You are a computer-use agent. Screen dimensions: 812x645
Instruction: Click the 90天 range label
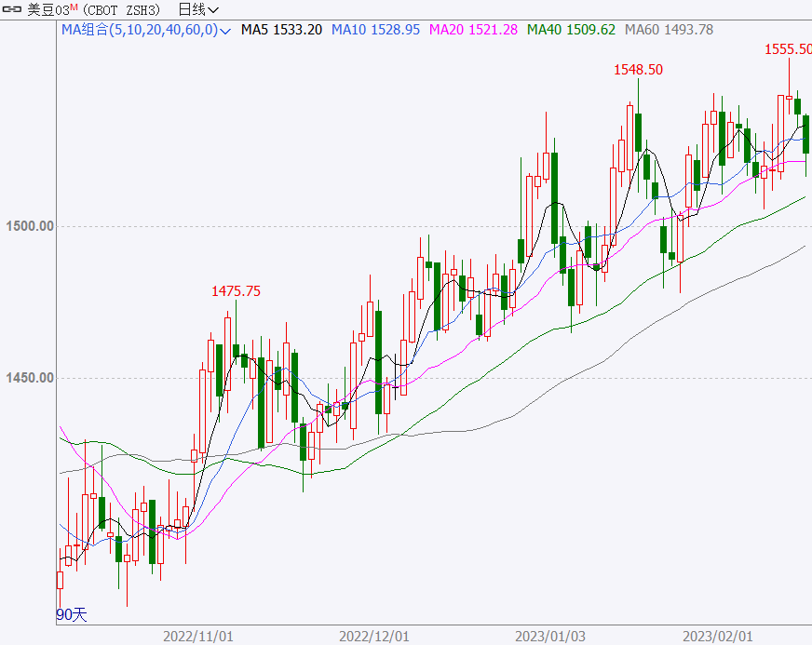pyautogui.click(x=72, y=615)
